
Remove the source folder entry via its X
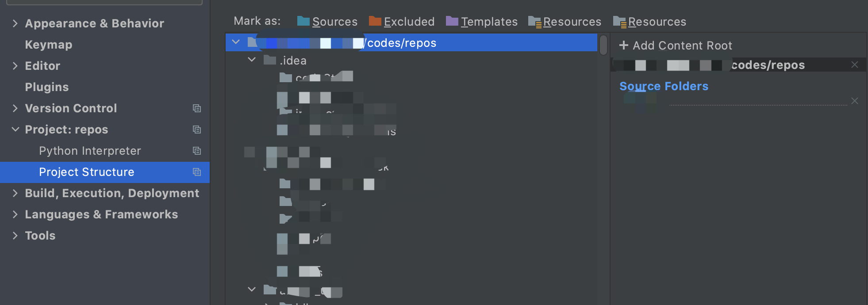pyautogui.click(x=854, y=100)
